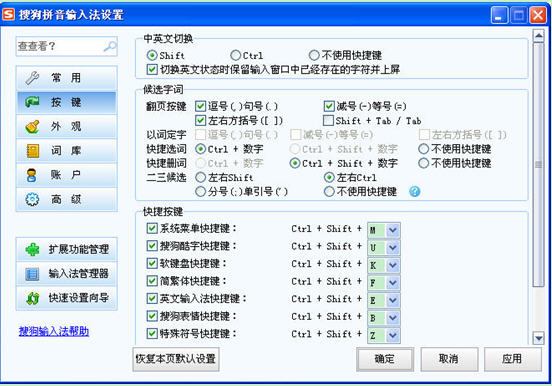Image resolution: width=552 pixels, height=386 pixels.
Task: Click the 恢复本页默认设置 button
Action: 176,359
